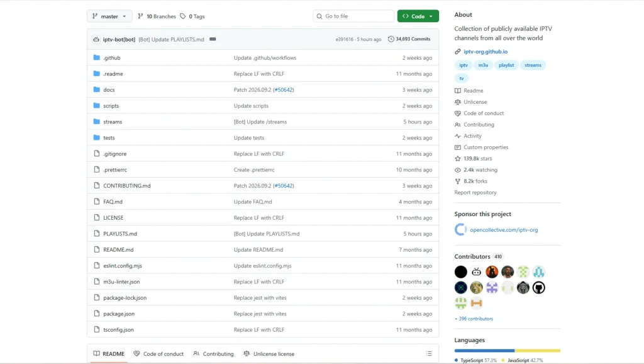Open opencollective.com/iptv-org sponsor link
This screenshot has width=644, height=364.
click(504, 230)
